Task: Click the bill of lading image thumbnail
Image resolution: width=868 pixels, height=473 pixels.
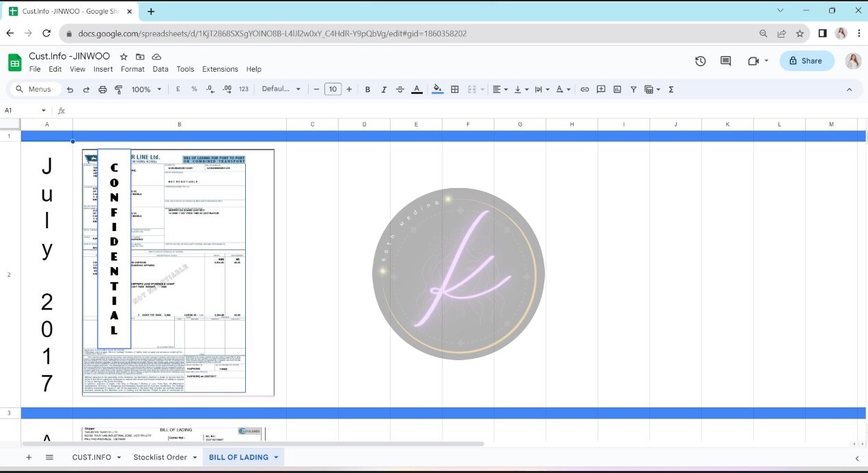Action: (178, 272)
